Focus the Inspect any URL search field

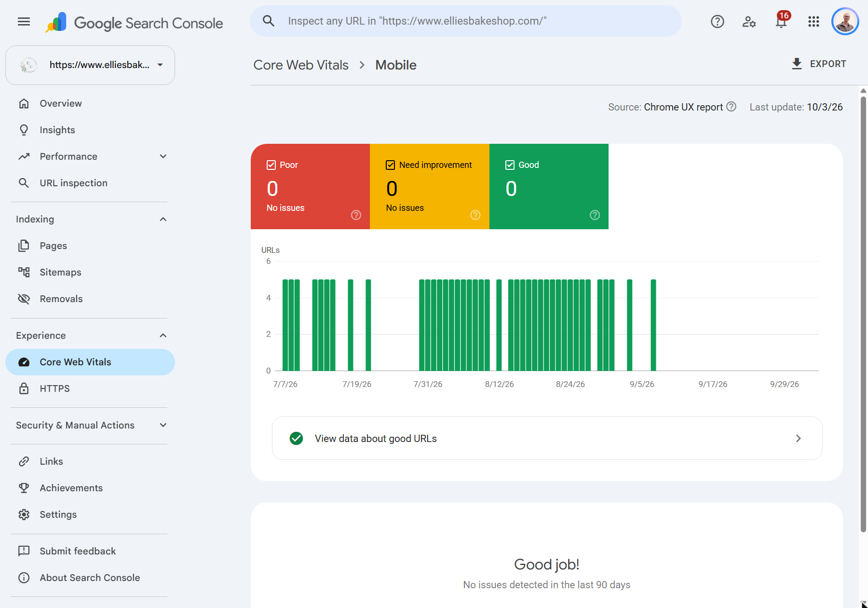click(466, 21)
